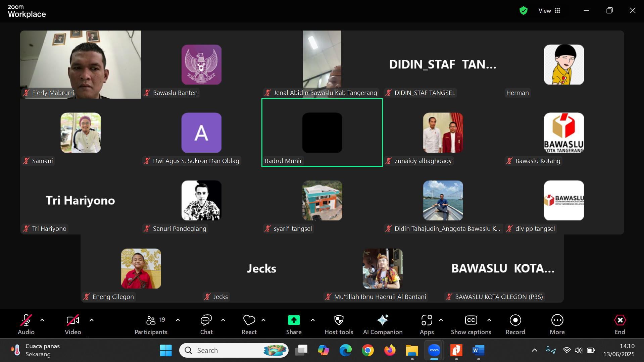Open the View layout menu
The width and height of the screenshot is (644, 362).
(549, 11)
